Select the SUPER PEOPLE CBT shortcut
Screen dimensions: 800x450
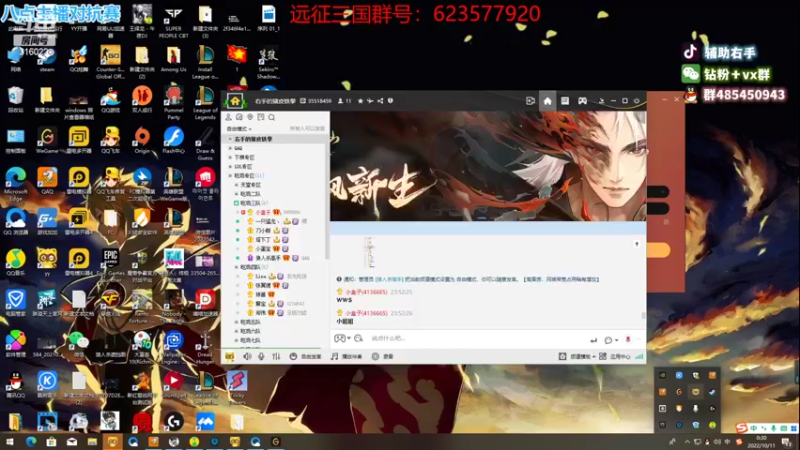click(173, 21)
